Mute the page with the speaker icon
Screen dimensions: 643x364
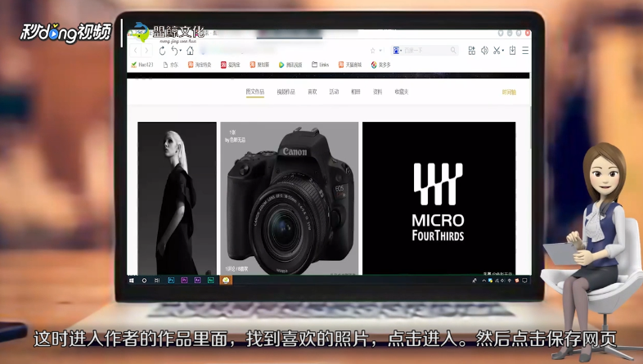click(484, 51)
